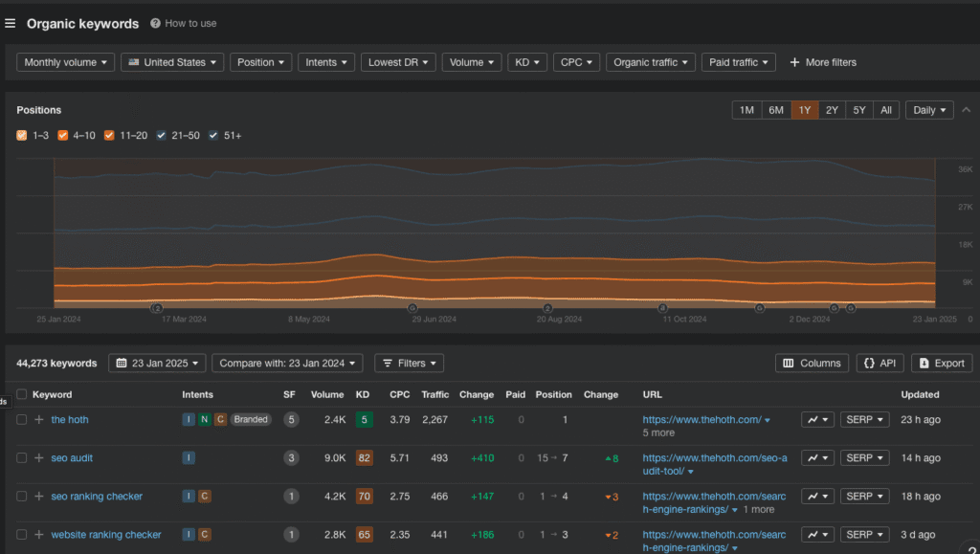Open the hamburger menu icon
This screenshot has height=554, width=980.
(x=10, y=24)
